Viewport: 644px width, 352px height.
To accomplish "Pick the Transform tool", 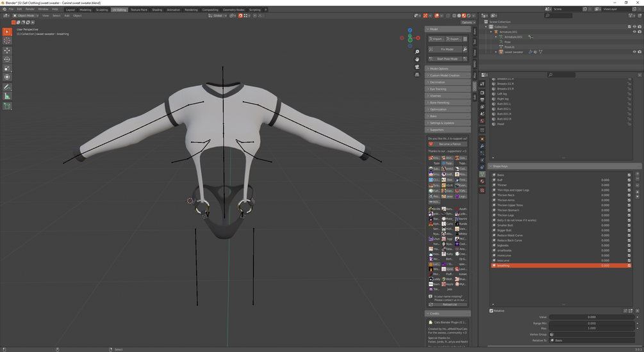I will tap(7, 77).
